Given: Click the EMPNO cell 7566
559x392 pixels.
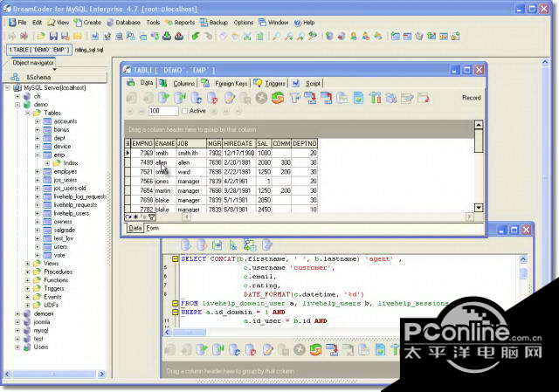Looking at the screenshot, I should point(142,182).
